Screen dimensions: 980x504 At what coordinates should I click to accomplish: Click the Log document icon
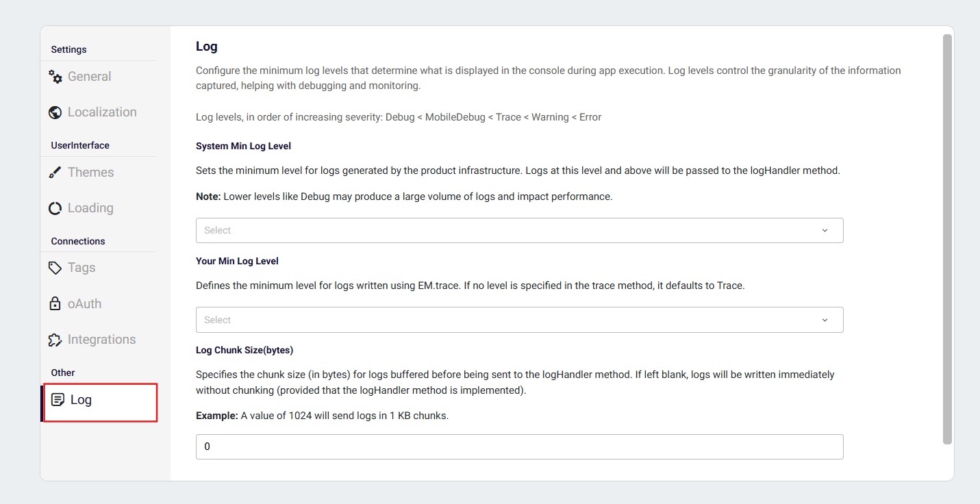click(58, 400)
